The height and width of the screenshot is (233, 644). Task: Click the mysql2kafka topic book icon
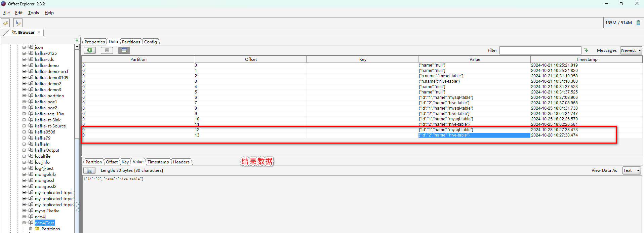click(31, 210)
